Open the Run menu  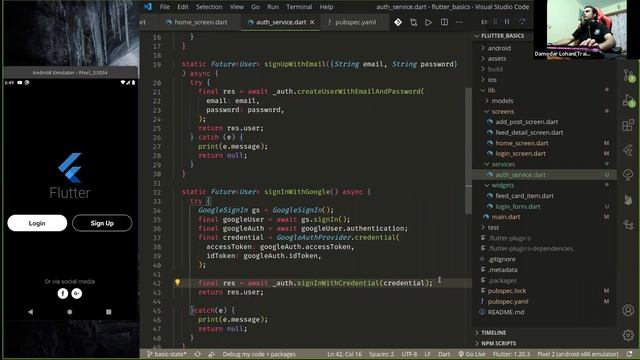pyautogui.click(x=273, y=7)
